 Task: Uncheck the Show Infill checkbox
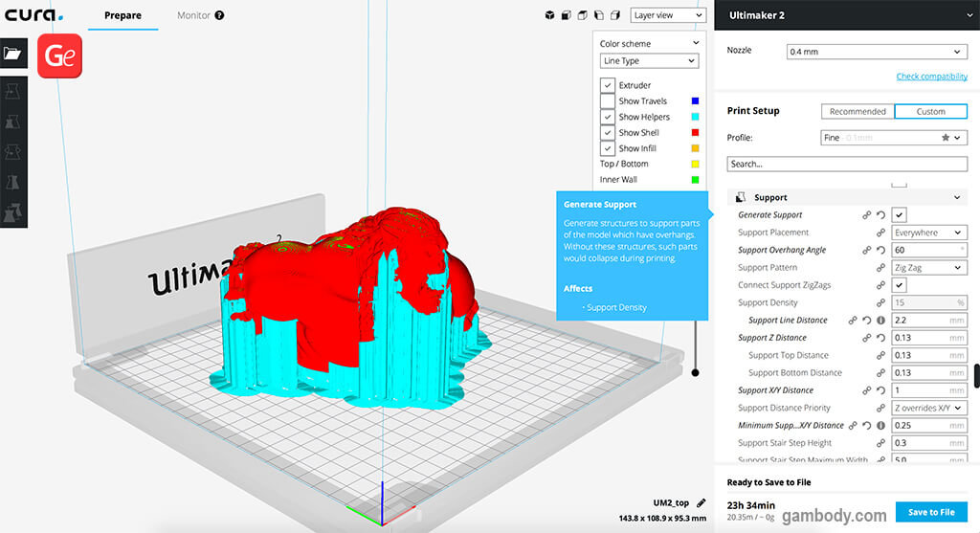(x=608, y=148)
